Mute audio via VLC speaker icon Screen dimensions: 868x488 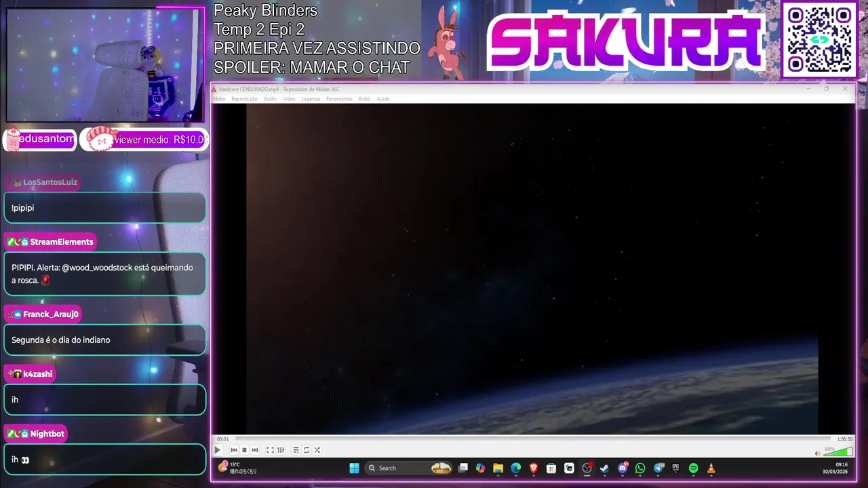pyautogui.click(x=817, y=453)
